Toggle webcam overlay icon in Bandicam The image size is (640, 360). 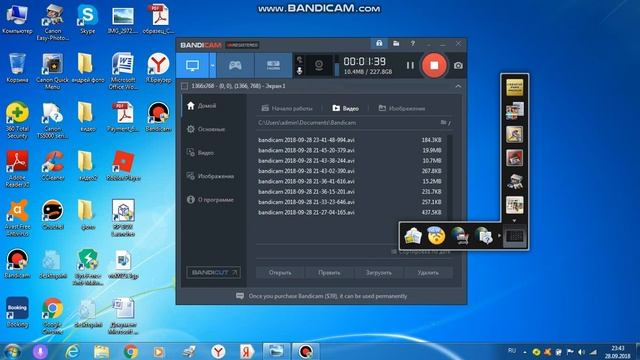click(x=319, y=65)
